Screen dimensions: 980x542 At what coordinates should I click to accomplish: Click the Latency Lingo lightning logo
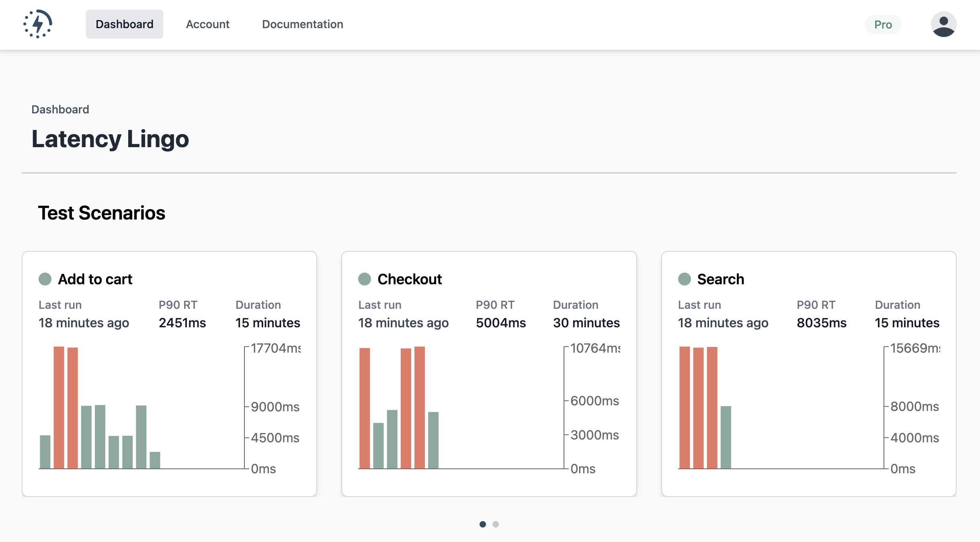click(38, 24)
